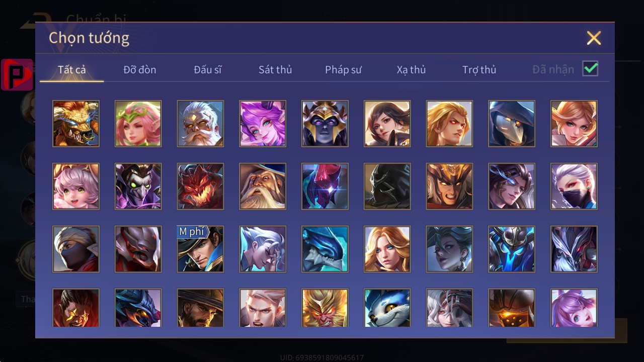
Task: Choose the hooded plague-mask hero portrait
Action: pos(512,124)
